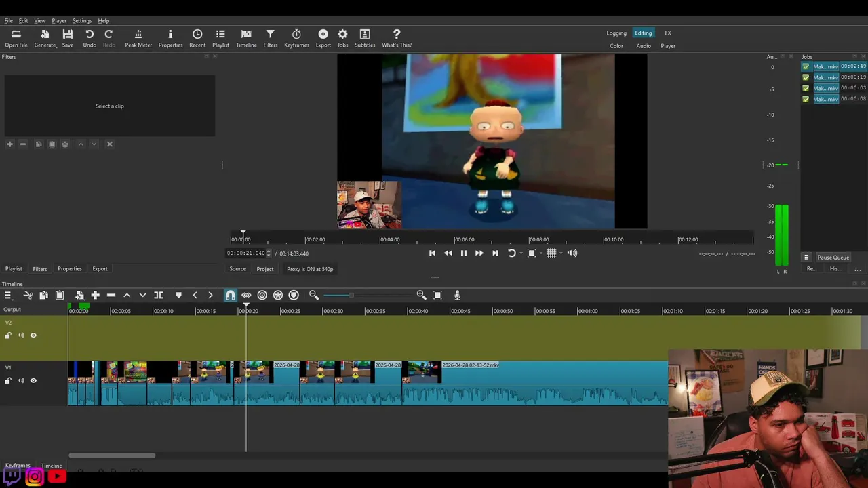The width and height of the screenshot is (868, 488).
Task: Select clip 2026-04-28 02-13-52.mkv in timeline
Action: click(553, 384)
